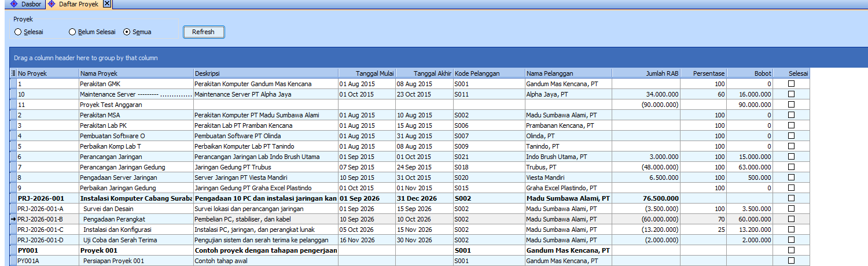Toggle Selesai for PRJ-2026-001-B row

point(791,219)
